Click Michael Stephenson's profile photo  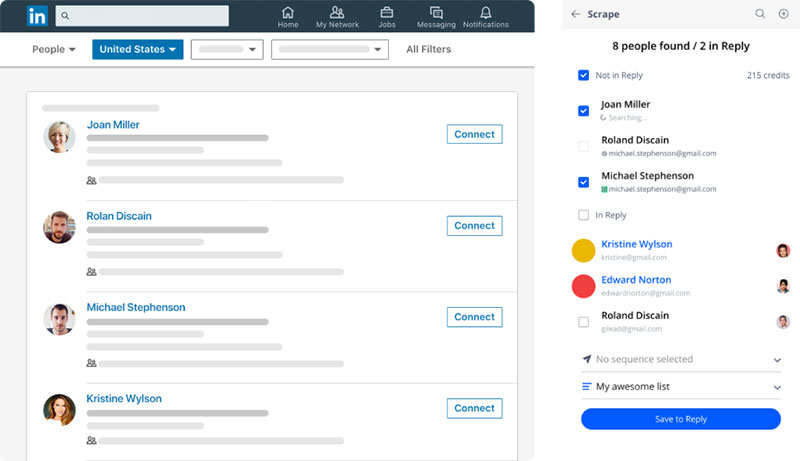59,319
